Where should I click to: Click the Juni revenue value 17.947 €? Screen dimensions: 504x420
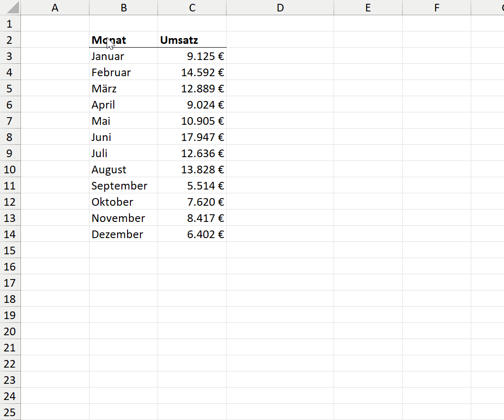[192, 137]
